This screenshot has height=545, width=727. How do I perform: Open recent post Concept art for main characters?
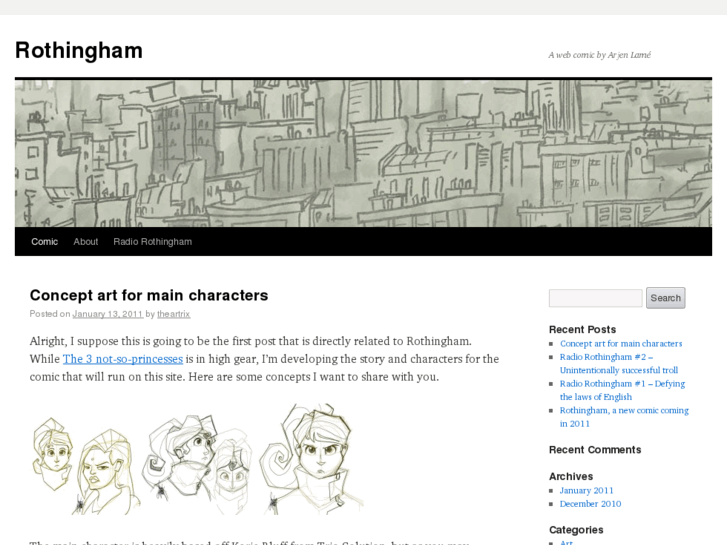621,344
